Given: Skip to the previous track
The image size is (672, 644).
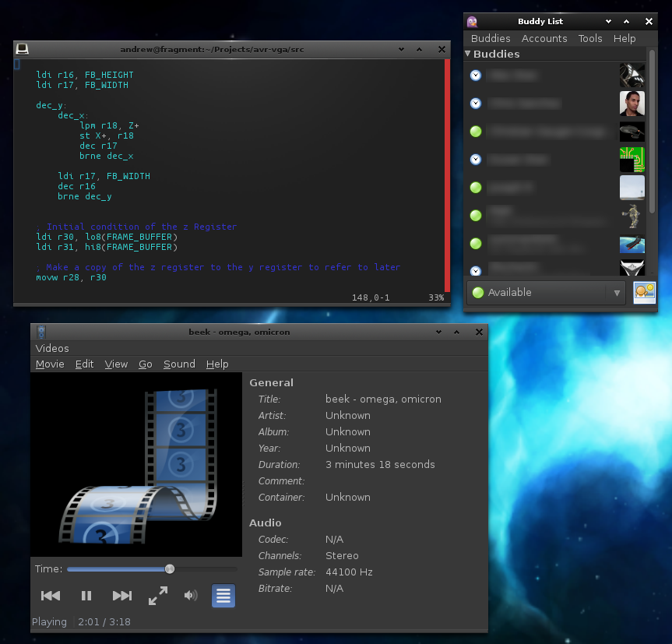Looking at the screenshot, I should click(51, 596).
